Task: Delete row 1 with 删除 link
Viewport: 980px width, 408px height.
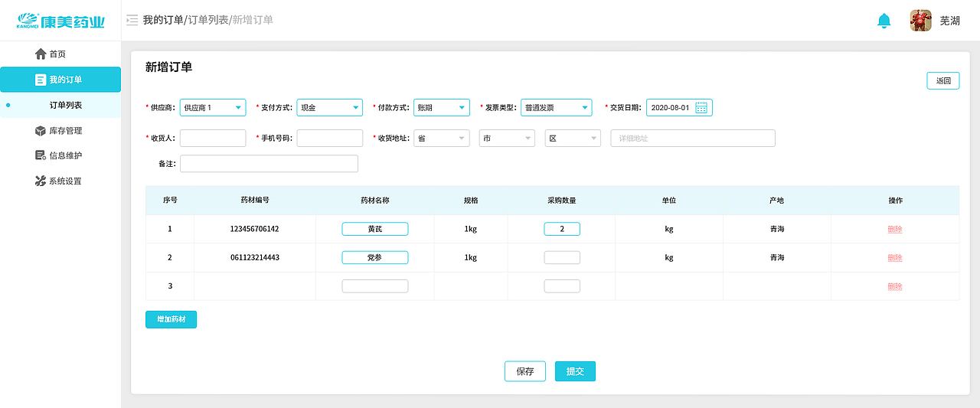Action: click(895, 230)
